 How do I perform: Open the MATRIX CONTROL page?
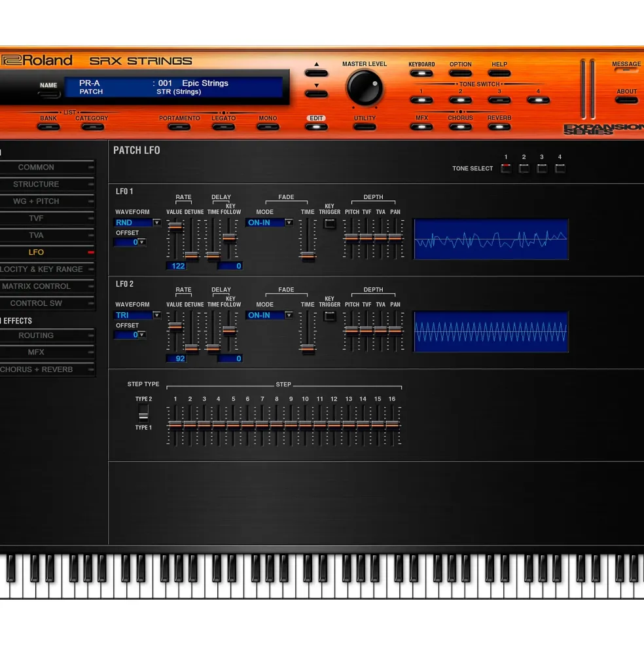point(47,286)
